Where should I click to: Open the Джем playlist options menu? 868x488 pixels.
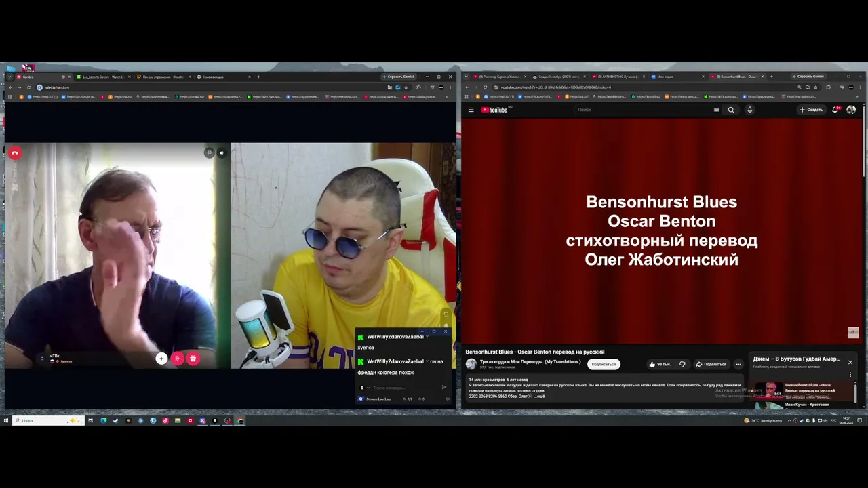[850, 374]
